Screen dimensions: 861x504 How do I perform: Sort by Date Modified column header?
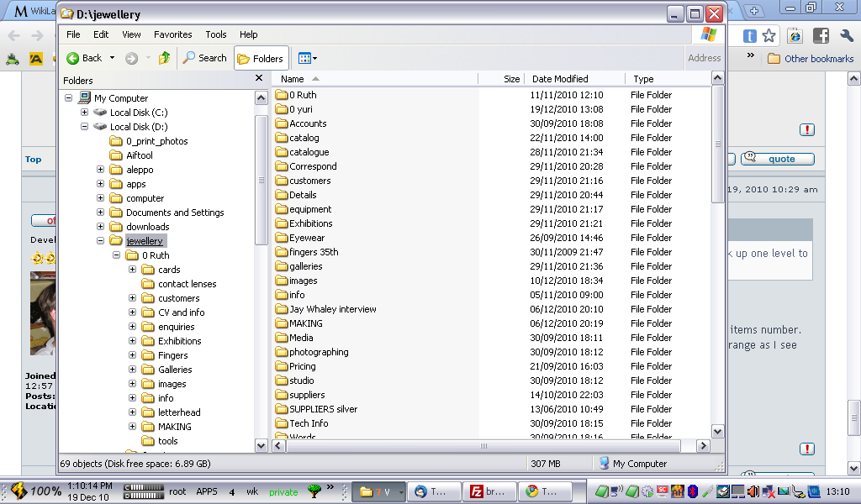(x=560, y=79)
